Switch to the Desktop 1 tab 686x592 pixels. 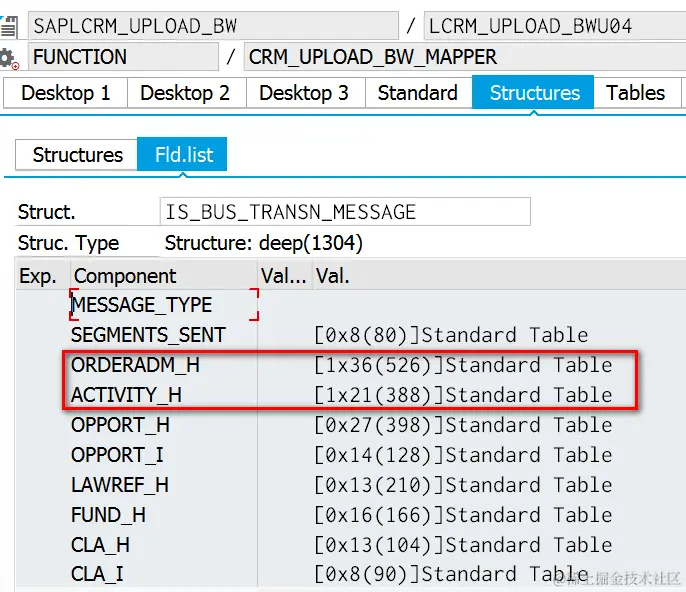coord(66,93)
